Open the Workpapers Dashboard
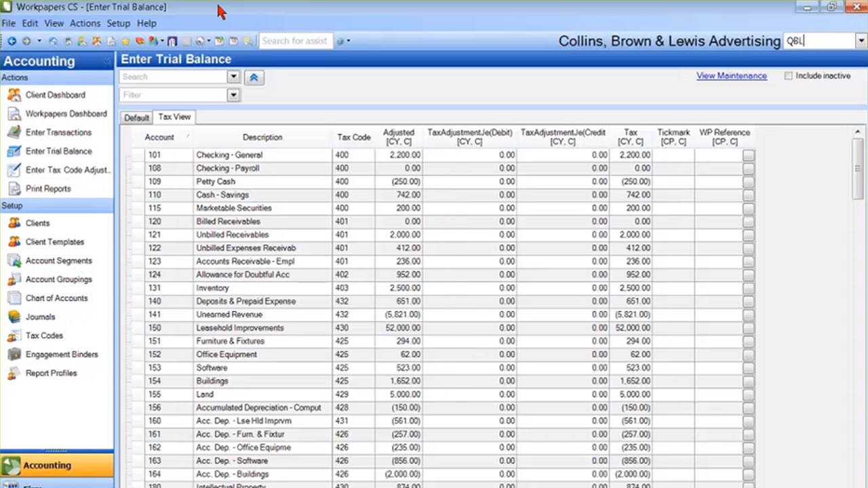The image size is (868, 488). 66,113
